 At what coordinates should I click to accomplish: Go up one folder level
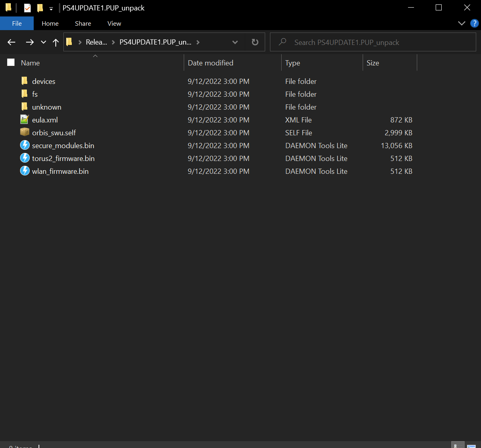tap(55, 43)
